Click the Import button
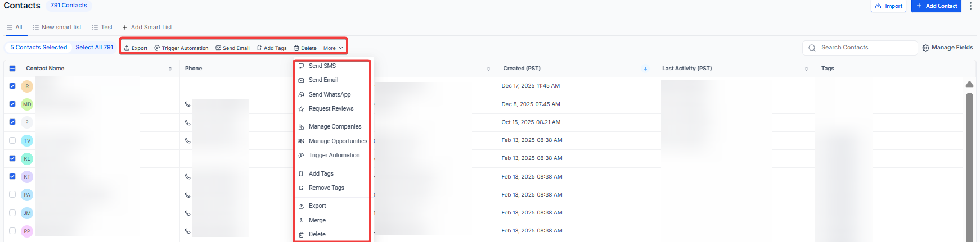 pos(888,6)
